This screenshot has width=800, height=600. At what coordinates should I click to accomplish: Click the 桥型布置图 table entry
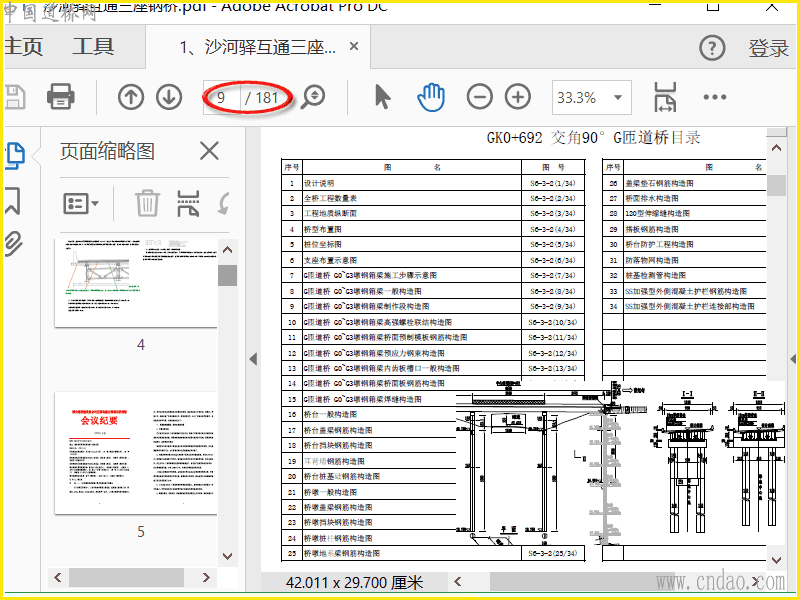tap(323, 230)
